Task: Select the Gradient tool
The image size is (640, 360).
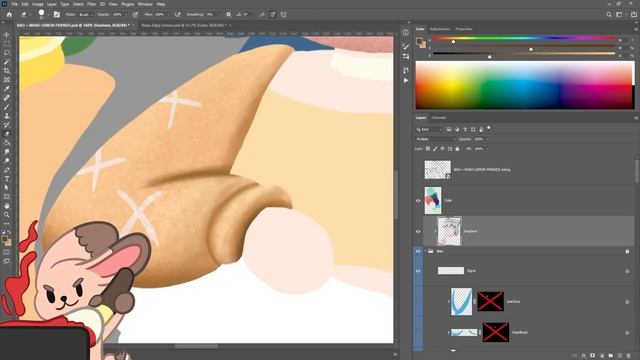Action: pyautogui.click(x=7, y=143)
